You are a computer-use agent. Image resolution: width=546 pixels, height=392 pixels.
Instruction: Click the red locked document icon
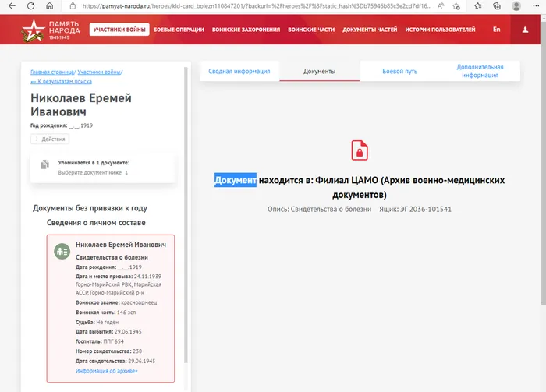359,150
